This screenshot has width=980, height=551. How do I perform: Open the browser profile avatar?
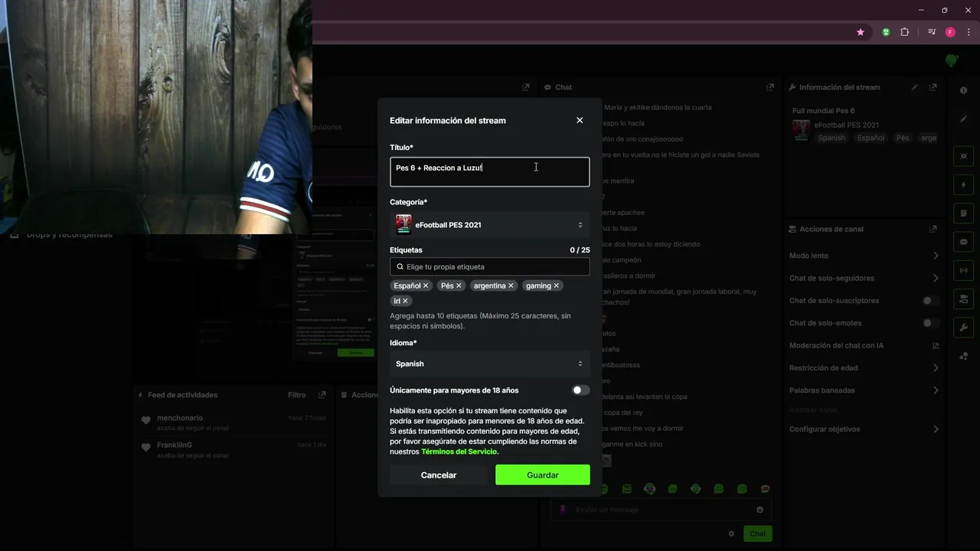pos(950,32)
